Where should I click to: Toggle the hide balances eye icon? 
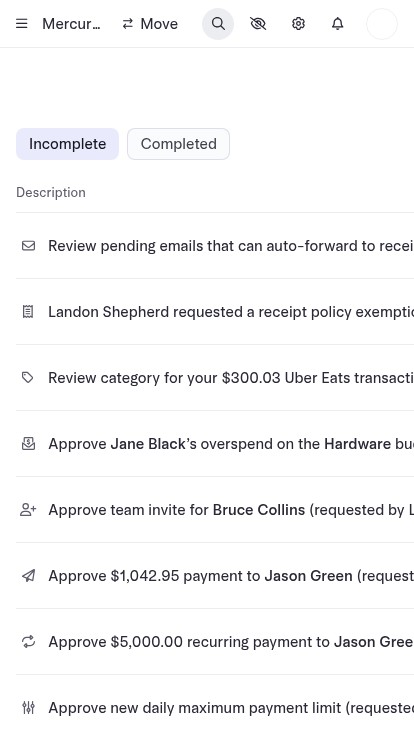tap(258, 23)
